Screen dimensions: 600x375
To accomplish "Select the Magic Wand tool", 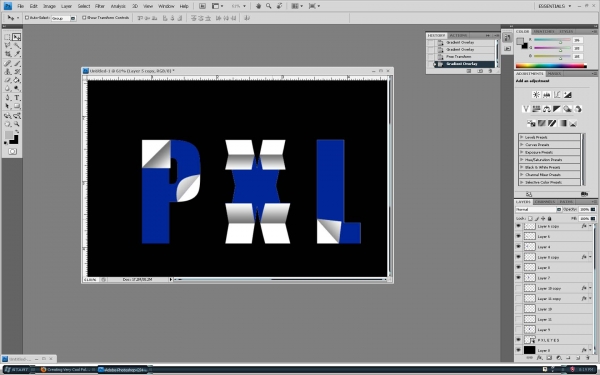I will 16,46.
